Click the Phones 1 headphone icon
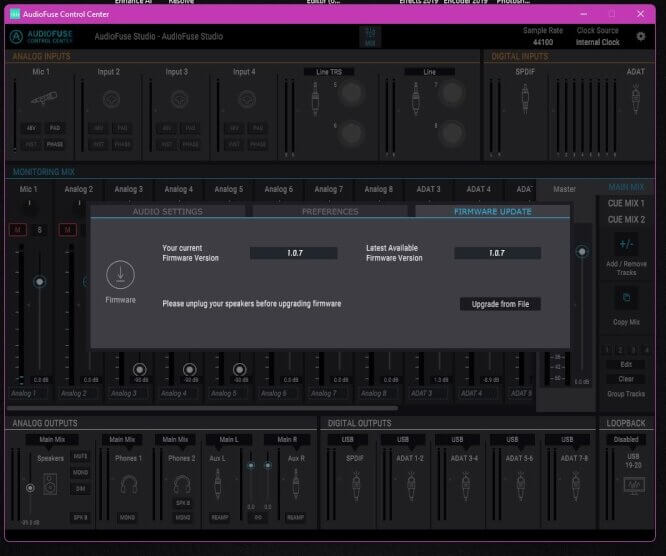The image size is (666, 556). click(x=129, y=485)
